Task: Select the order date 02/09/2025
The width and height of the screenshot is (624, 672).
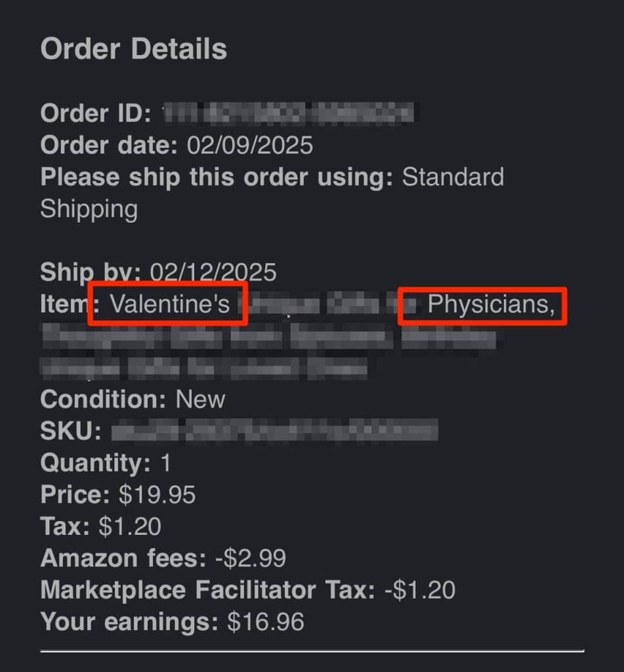Action: point(250,145)
